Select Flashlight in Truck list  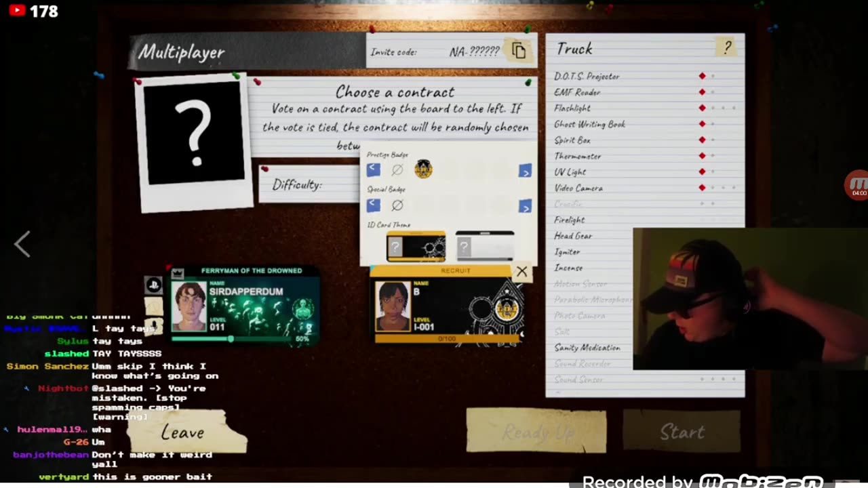(572, 108)
